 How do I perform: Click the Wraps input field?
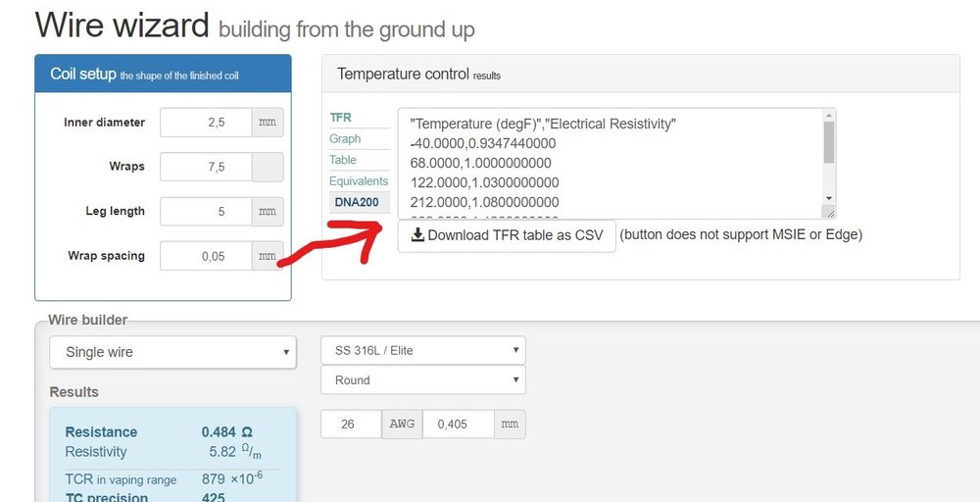point(206,167)
